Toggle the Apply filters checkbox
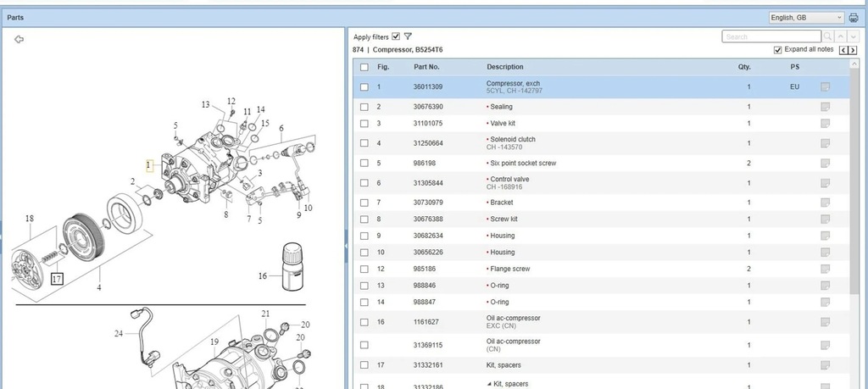The image size is (868, 389). pos(395,36)
